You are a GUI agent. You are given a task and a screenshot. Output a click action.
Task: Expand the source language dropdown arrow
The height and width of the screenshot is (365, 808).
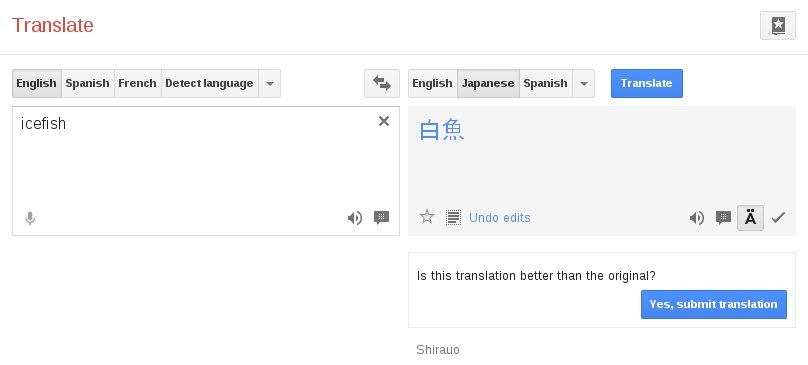[x=270, y=84]
